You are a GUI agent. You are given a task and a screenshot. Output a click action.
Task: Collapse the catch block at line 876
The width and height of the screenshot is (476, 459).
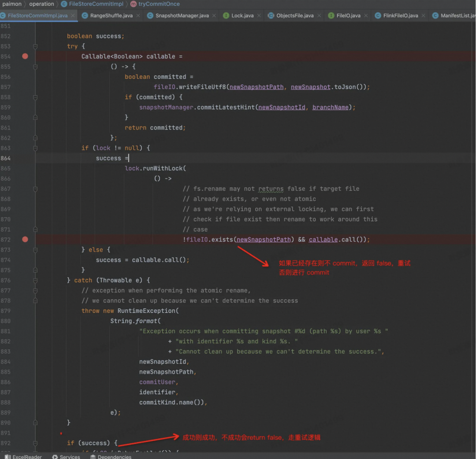coord(35,280)
